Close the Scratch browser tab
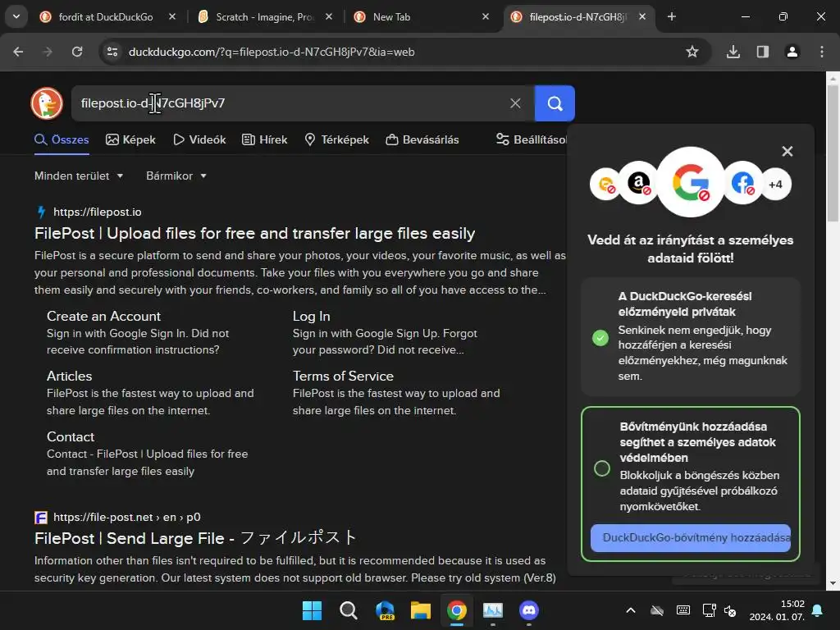Viewport: 840px width, 630px height. (x=329, y=16)
